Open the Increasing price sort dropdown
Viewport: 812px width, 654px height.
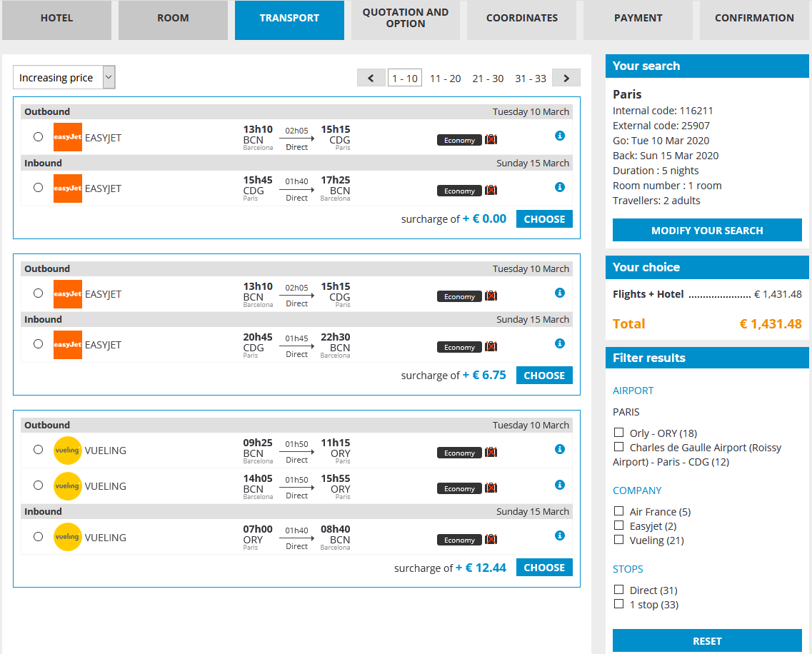tap(64, 77)
